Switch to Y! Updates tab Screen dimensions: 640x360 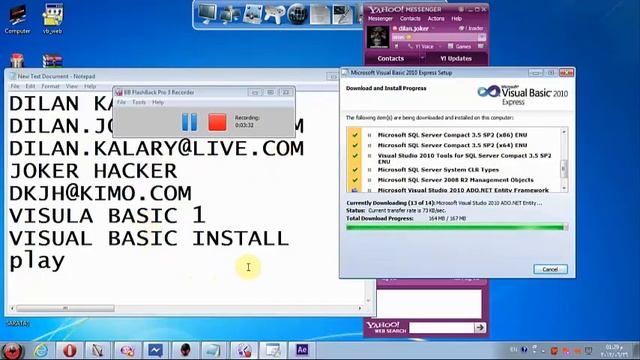click(456, 59)
